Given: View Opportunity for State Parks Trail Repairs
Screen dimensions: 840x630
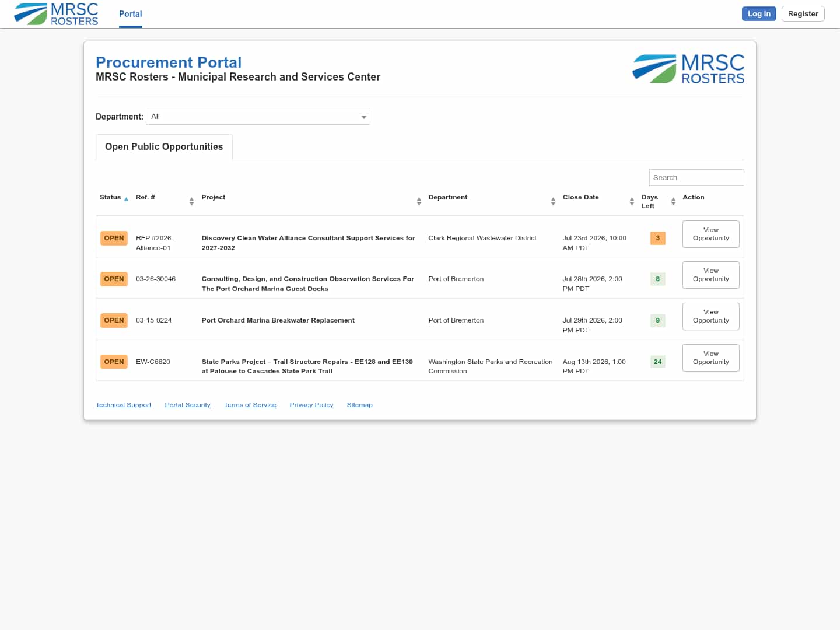Looking at the screenshot, I should [710, 358].
